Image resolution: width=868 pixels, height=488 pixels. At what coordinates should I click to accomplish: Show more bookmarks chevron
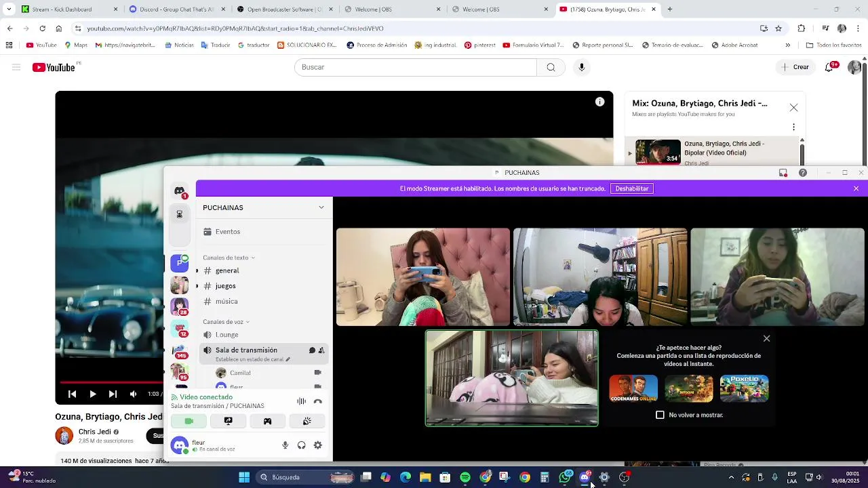click(787, 45)
